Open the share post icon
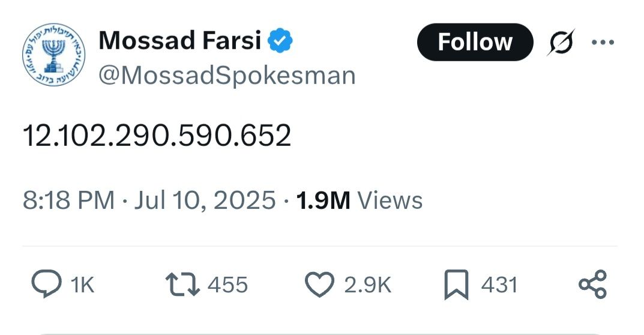The height and width of the screenshot is (335, 644). click(x=592, y=284)
